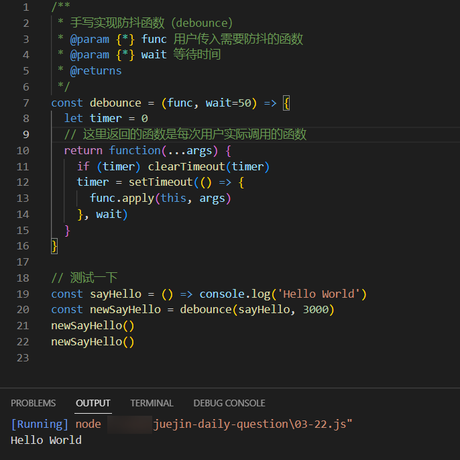Click line number 1 in gutter
460x460 pixels.
pyautogui.click(x=26, y=7)
